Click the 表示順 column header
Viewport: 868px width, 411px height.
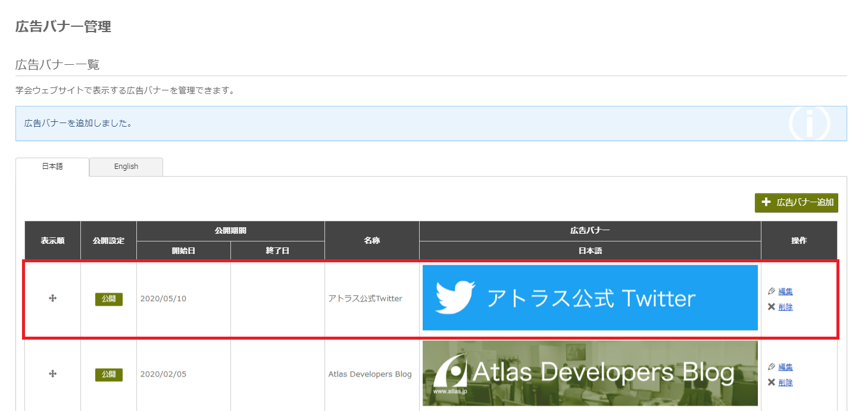[x=52, y=241]
